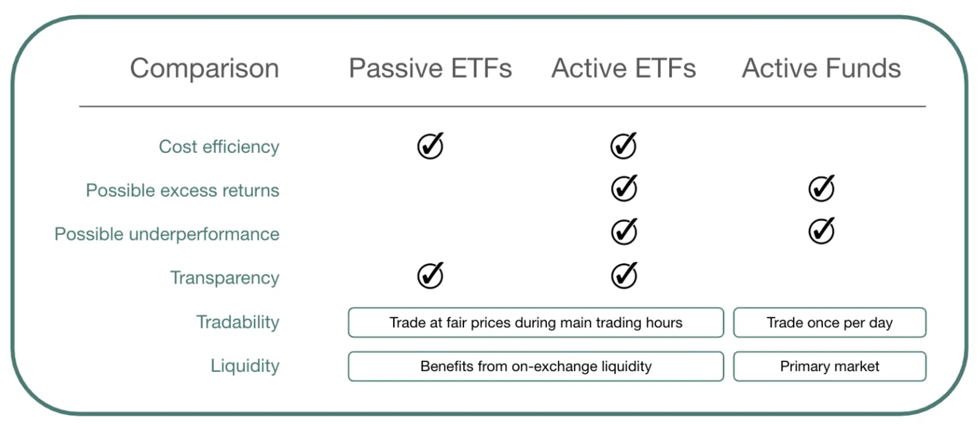
Task: Select the Active ETFs Transparency checkmark
Action: point(624,276)
